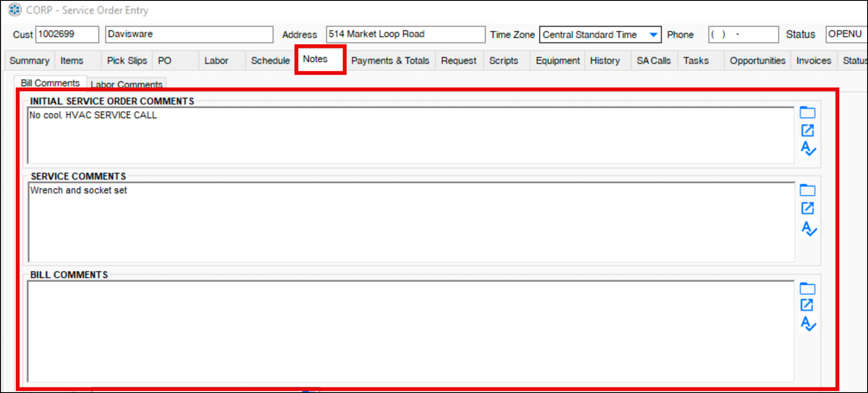Click the Cust number field
This screenshot has width=868, height=393.
(67, 35)
